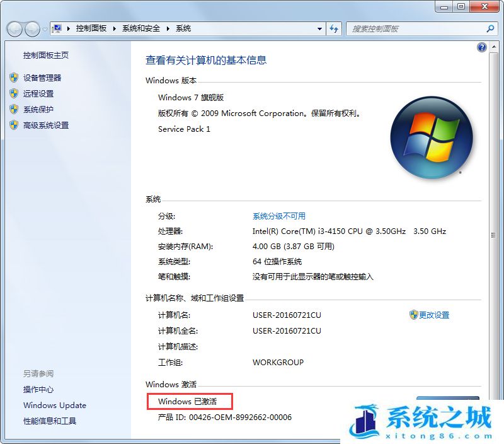This screenshot has width=504, height=444.
Task: Open Windows Update link in sidebar
Action: coord(55,406)
